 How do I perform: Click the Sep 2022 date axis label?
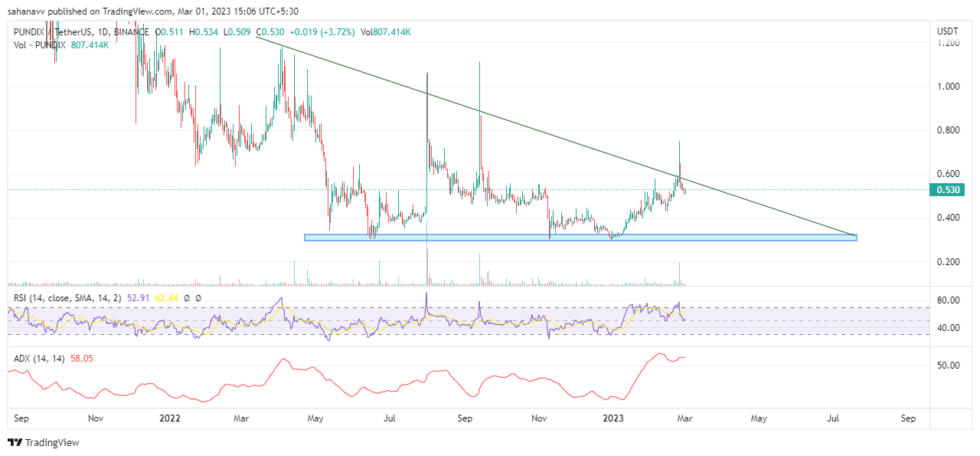[466, 418]
